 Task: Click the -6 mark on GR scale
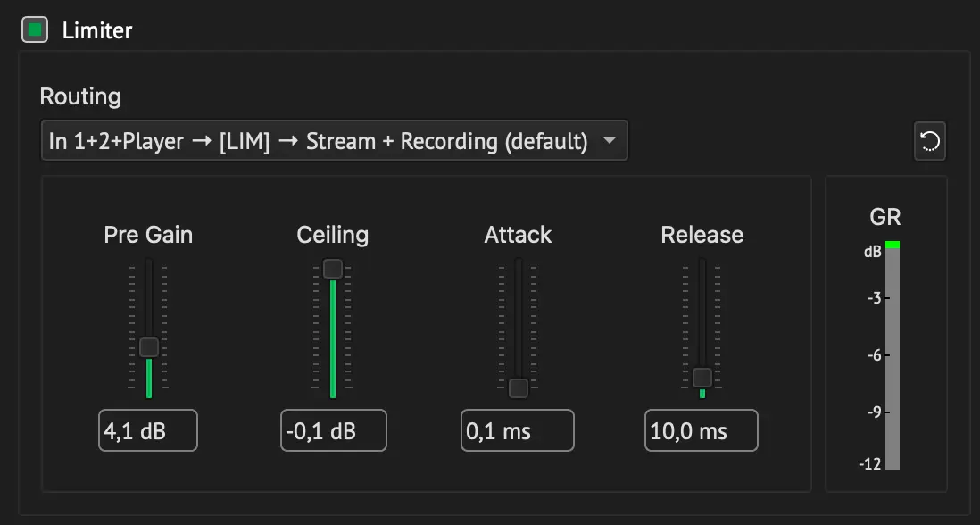click(x=875, y=355)
